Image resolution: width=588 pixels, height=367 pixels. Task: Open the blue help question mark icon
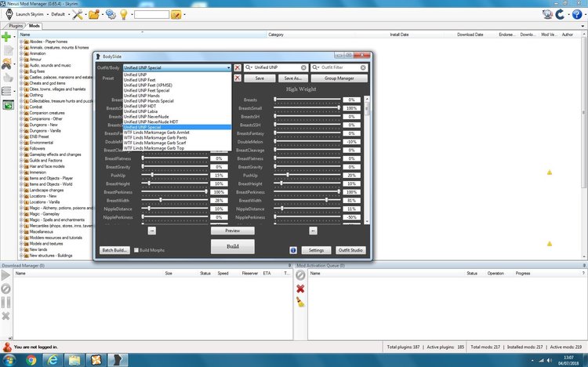[x=577, y=14]
